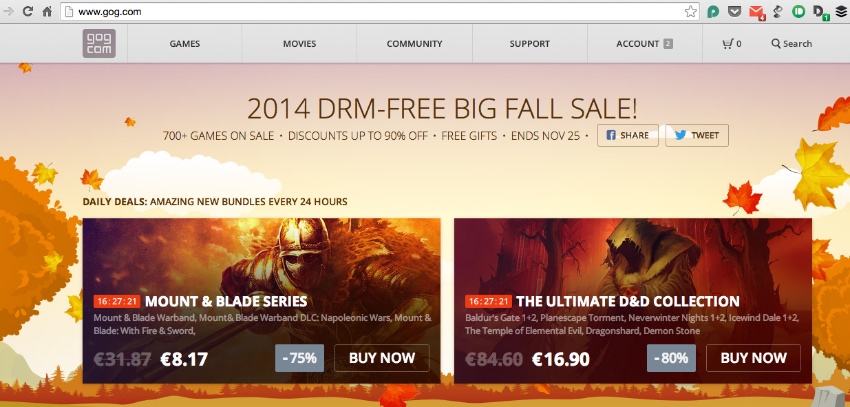
Task: Click the Search magnifier
Action: pos(776,44)
